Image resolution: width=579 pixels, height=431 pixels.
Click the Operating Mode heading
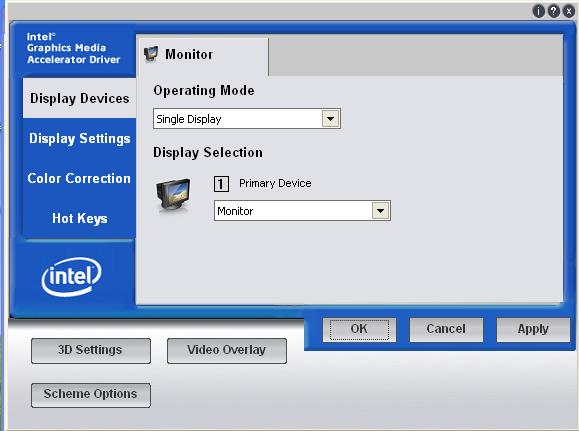(x=204, y=90)
